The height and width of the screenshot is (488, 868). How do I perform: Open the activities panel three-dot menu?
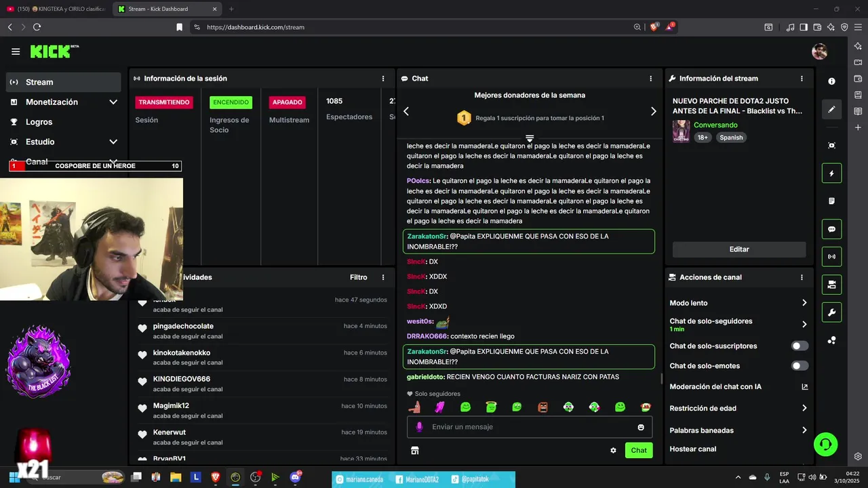click(383, 277)
